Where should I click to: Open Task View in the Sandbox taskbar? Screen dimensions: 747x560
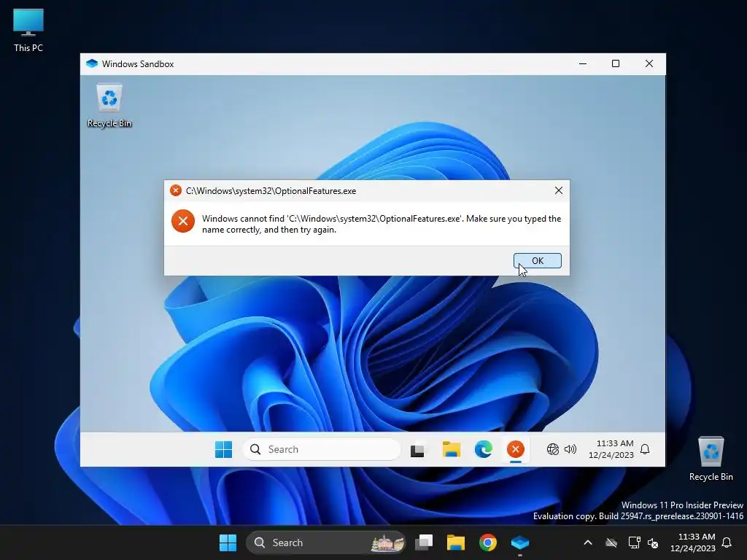tap(417, 449)
